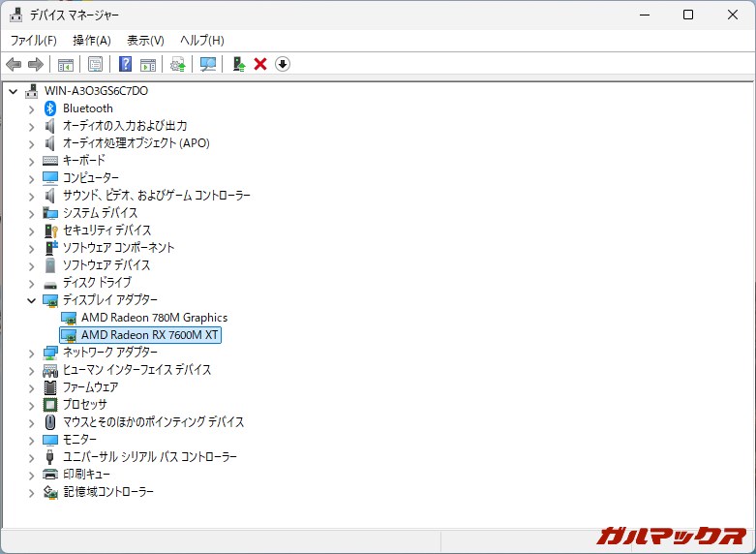Expand オーディオの入力および出力 chevron

[x=31, y=127]
